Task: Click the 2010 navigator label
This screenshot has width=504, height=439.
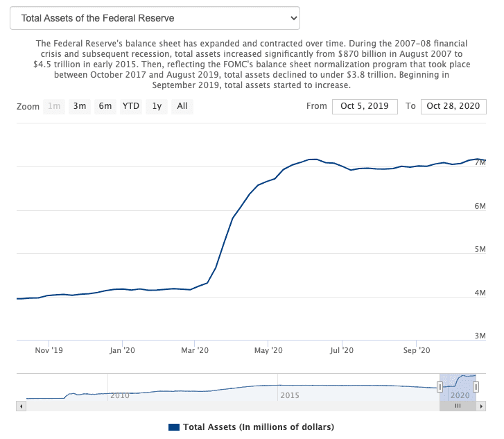Action: click(120, 395)
